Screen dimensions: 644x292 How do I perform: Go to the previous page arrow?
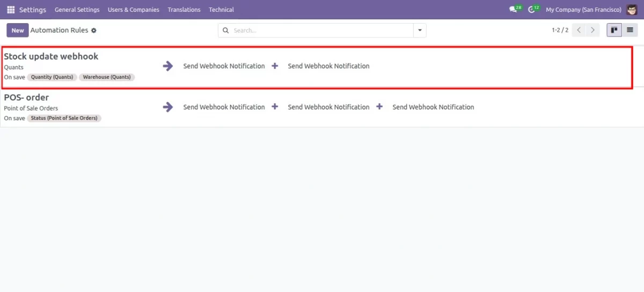579,31
